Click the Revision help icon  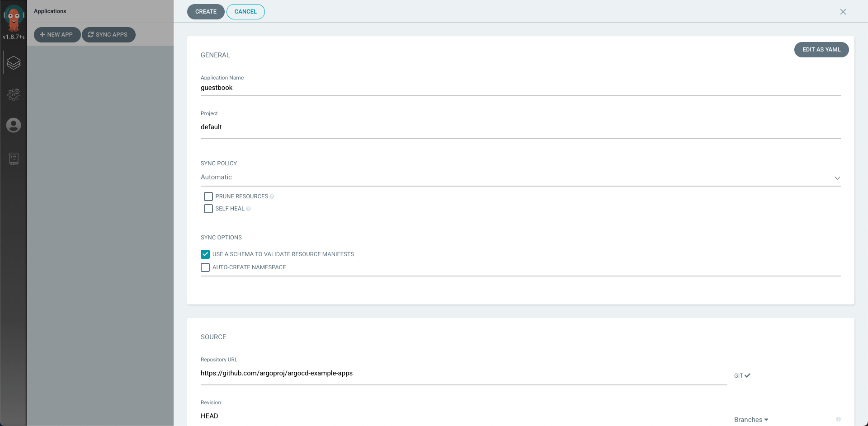838,419
